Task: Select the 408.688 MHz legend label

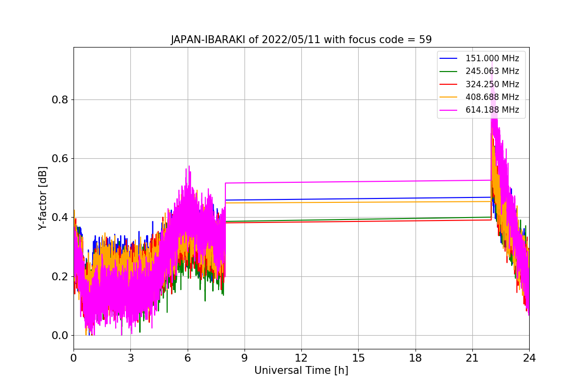Action: pos(492,97)
